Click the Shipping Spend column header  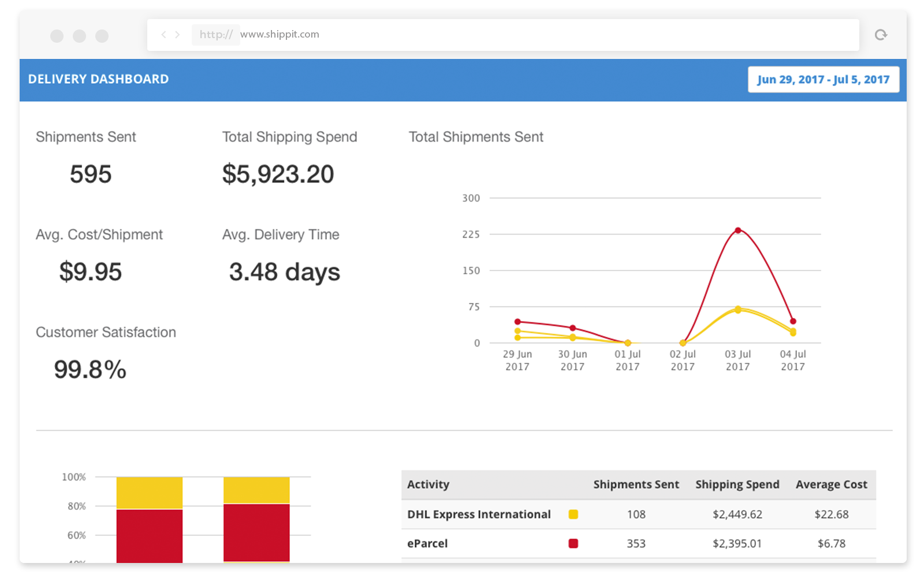[737, 484]
